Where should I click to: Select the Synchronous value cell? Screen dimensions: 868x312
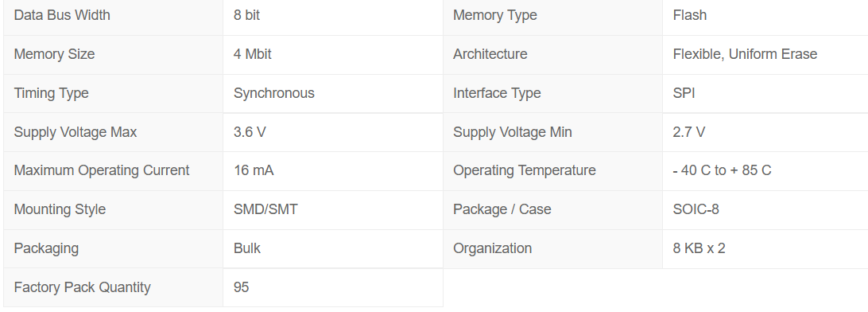[x=333, y=94]
